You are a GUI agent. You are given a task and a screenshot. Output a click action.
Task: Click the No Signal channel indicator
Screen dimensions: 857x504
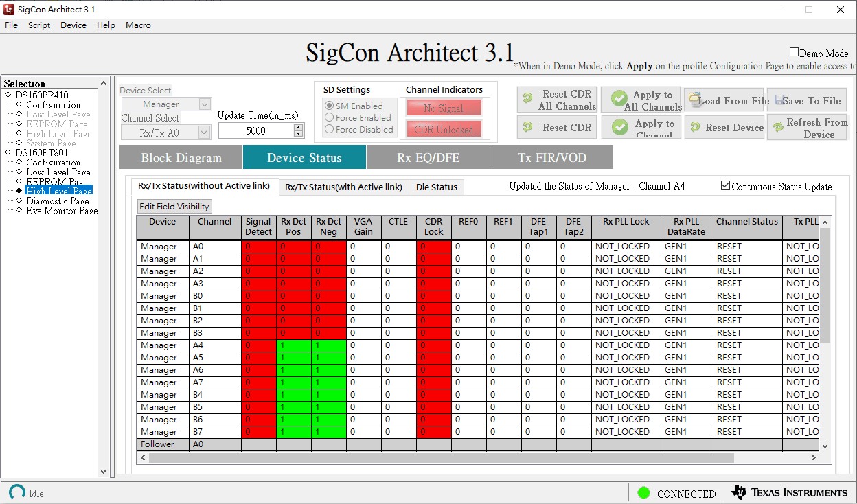pos(444,108)
